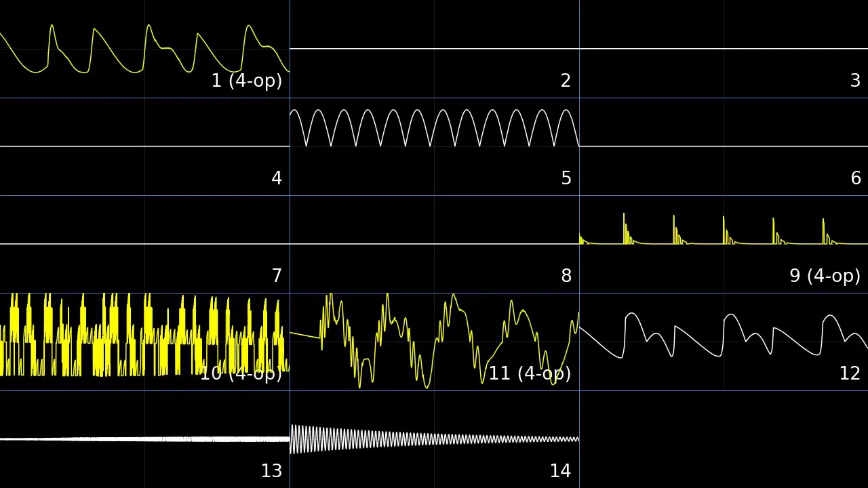Select the channel 13 thin noise waveform
868x488 pixels.
pyautogui.click(x=144, y=439)
